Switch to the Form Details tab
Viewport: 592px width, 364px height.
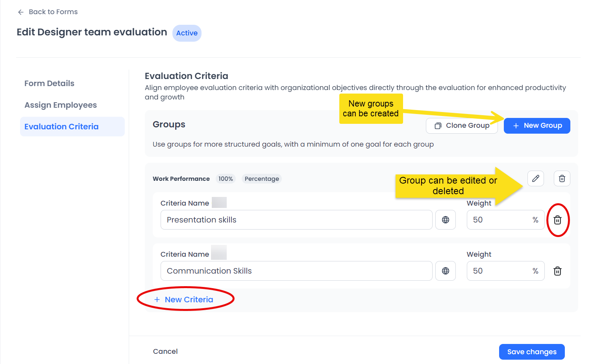[49, 83]
